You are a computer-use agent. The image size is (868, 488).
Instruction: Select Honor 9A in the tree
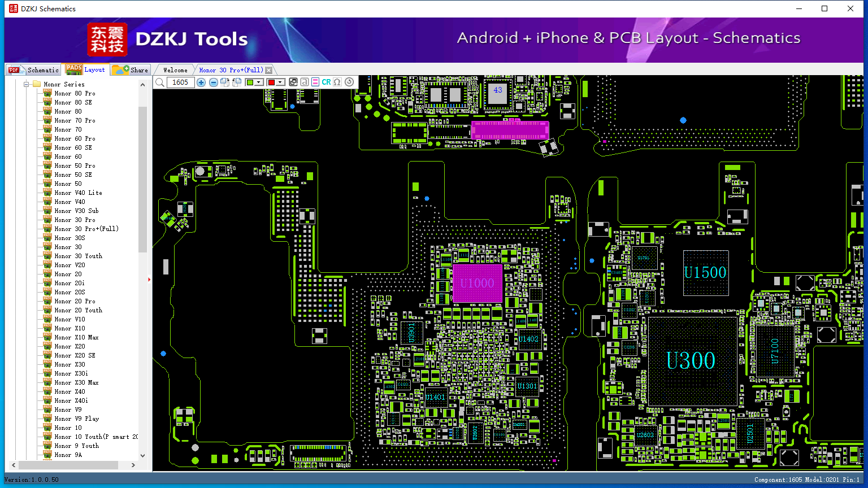[68, 455]
